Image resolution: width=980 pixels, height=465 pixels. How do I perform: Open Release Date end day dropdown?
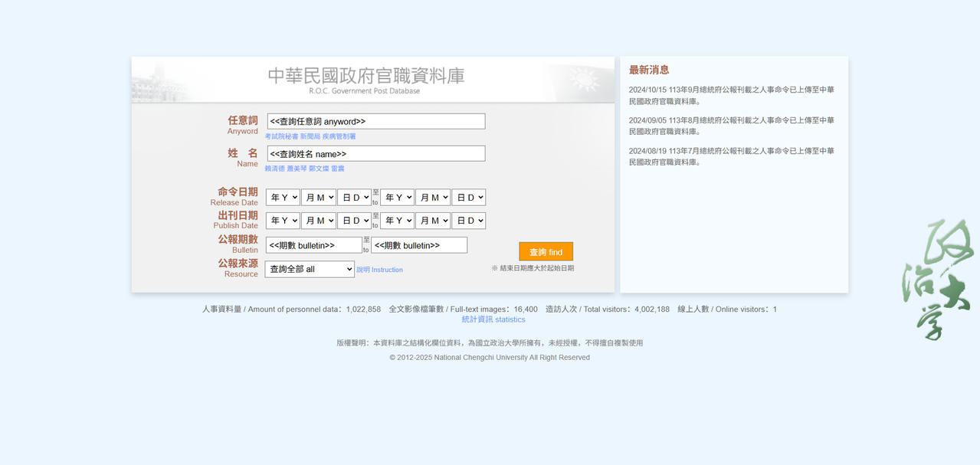point(469,198)
